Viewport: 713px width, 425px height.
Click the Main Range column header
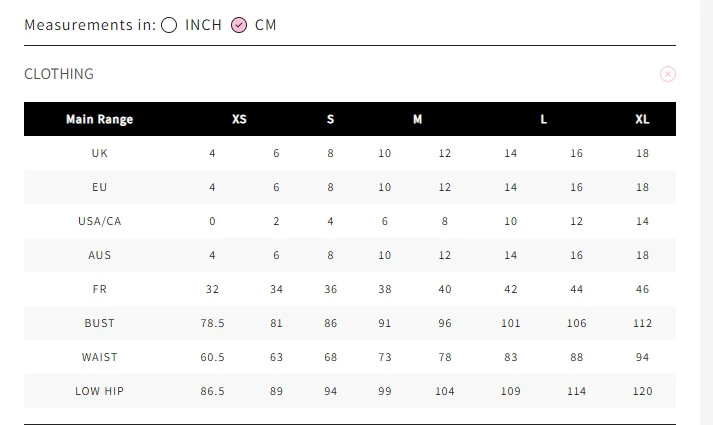coord(99,120)
